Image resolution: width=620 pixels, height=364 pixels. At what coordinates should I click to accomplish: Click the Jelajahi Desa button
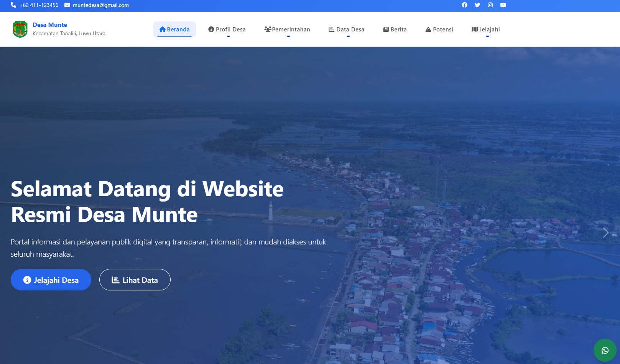(51, 280)
